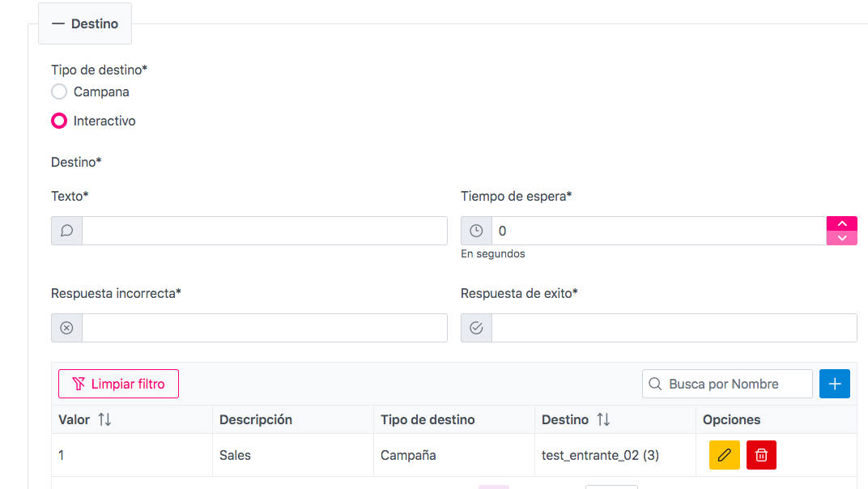This screenshot has width=868, height=489.
Task: Select the Campana radio button
Action: tap(59, 91)
